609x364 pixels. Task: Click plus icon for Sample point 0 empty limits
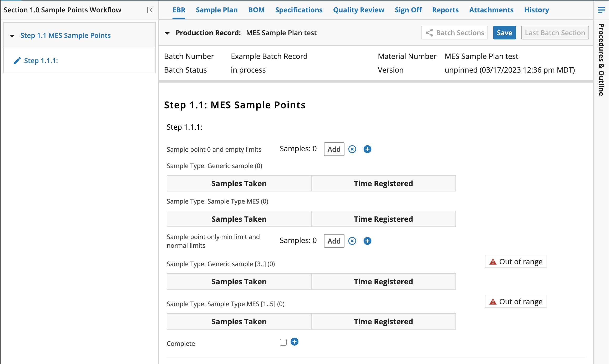pyautogui.click(x=367, y=149)
